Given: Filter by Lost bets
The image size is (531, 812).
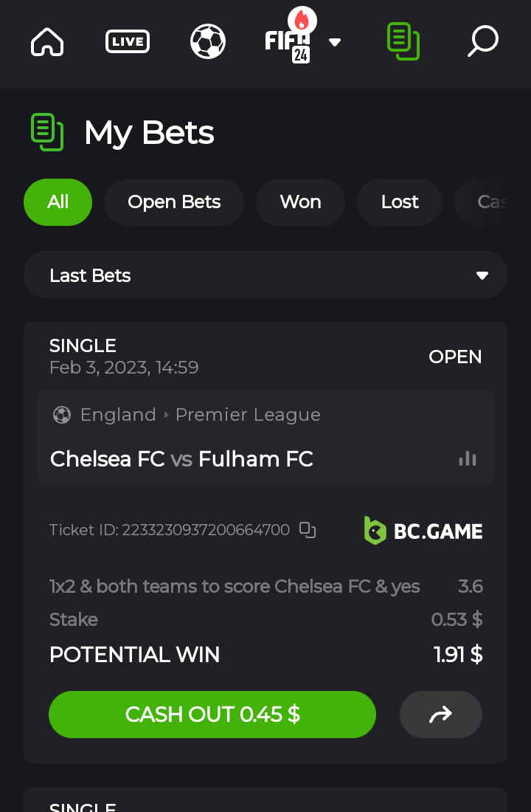Looking at the screenshot, I should (x=400, y=202).
